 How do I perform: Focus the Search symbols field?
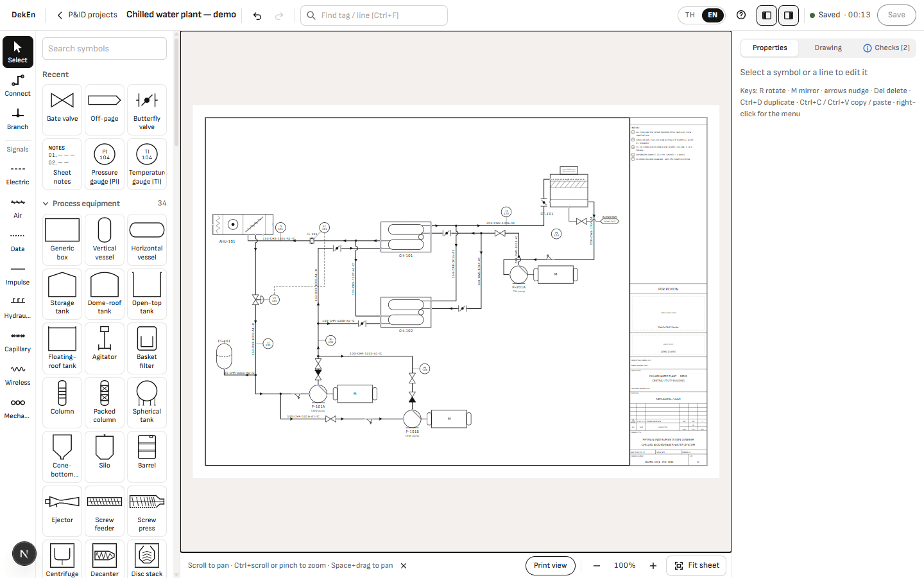[x=105, y=49]
